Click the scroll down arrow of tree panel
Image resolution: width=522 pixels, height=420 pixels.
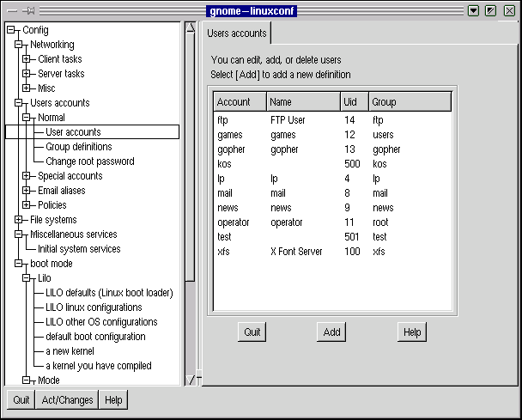191,379
